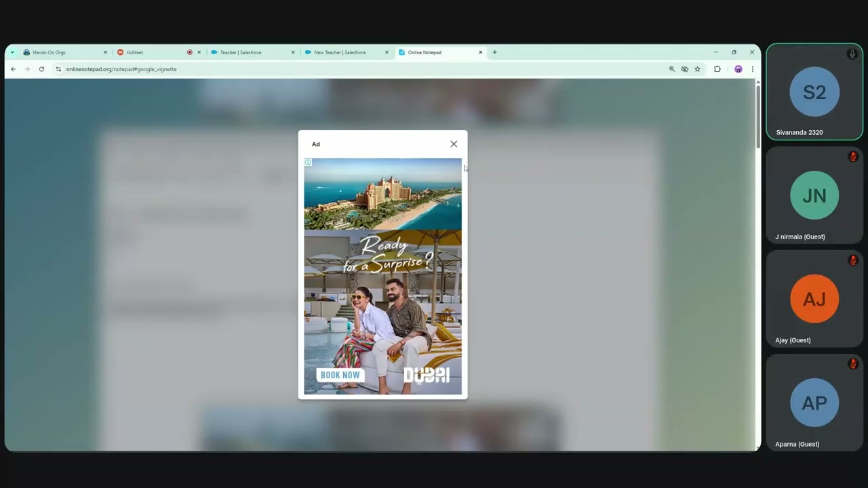868x488 pixels.
Task: Select the Ajay (Guest) participant tile
Action: coord(814,299)
